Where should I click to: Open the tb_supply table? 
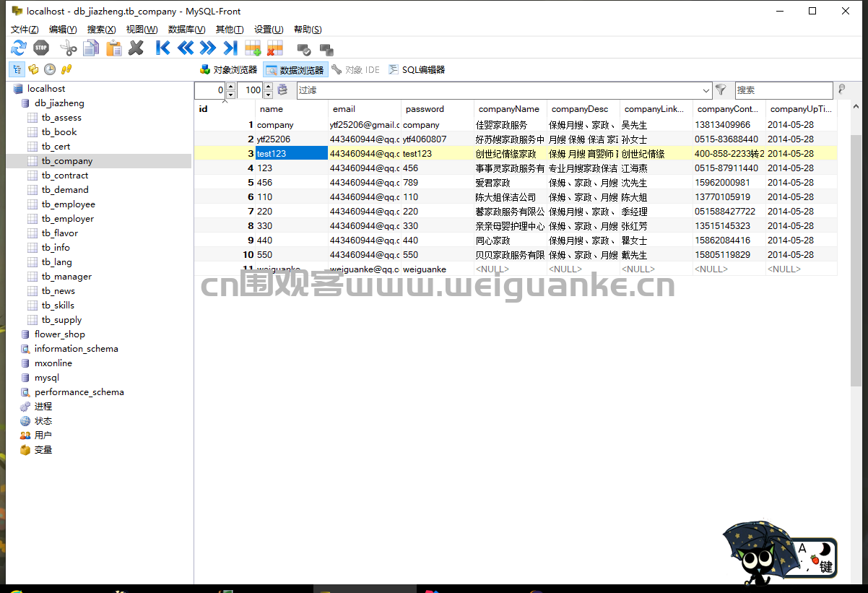61,320
